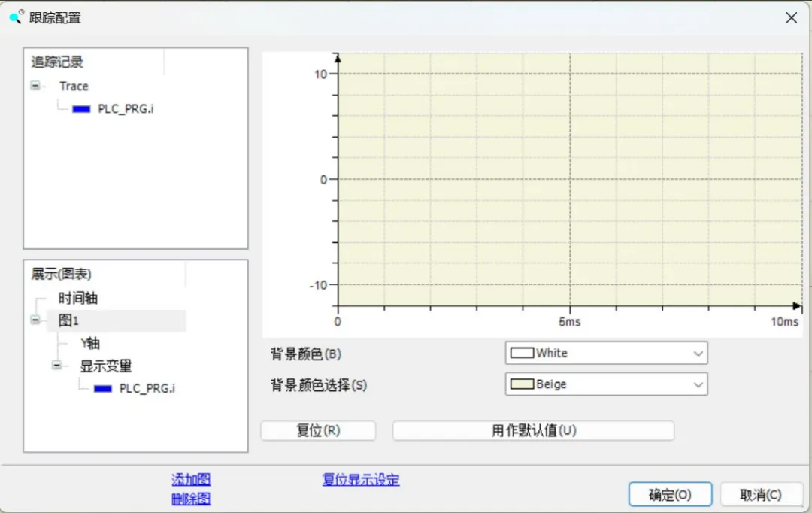Click the Beige color swatch
The height and width of the screenshot is (513, 812).
tap(521, 384)
